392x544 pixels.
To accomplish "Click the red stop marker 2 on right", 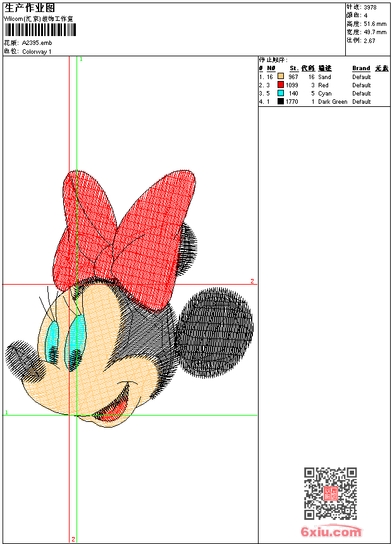I will click(252, 281).
